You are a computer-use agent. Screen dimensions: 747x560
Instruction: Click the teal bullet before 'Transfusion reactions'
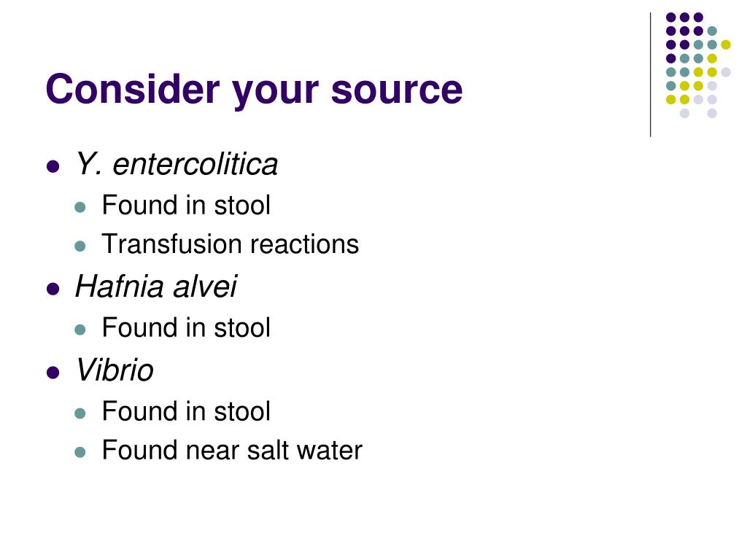point(80,246)
